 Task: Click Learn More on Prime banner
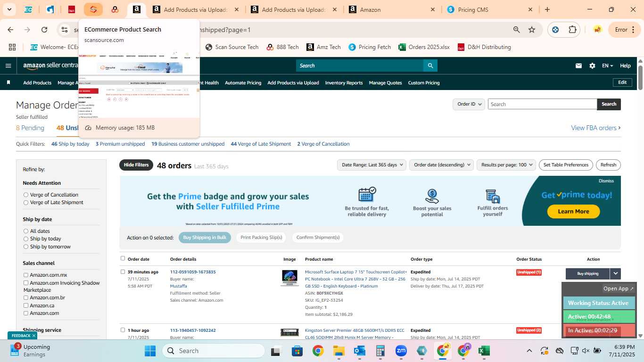(x=573, y=212)
